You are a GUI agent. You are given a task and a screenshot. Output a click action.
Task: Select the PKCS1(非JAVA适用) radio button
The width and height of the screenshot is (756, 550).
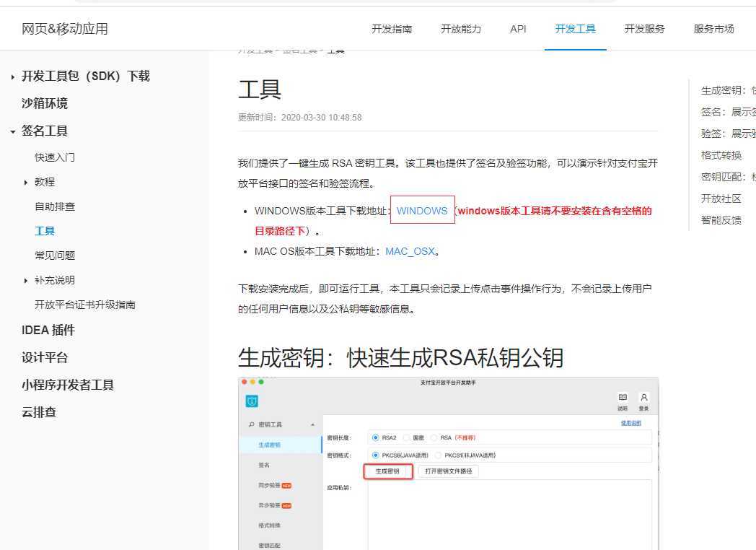439,455
